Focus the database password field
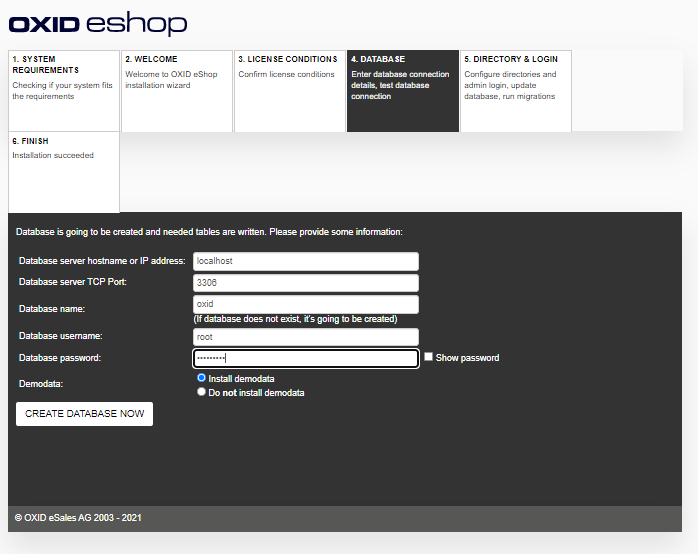Viewport: 698px width, 554px height. pyautogui.click(x=305, y=358)
